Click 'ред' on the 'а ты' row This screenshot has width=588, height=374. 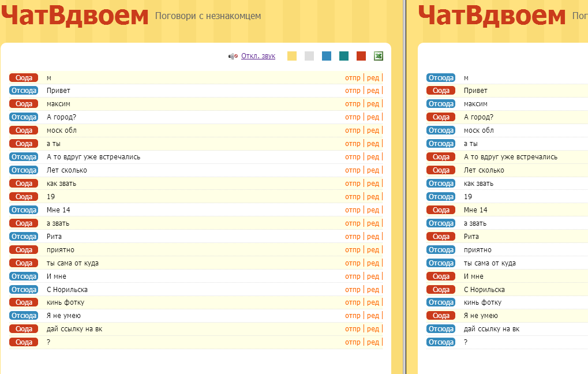pos(373,144)
